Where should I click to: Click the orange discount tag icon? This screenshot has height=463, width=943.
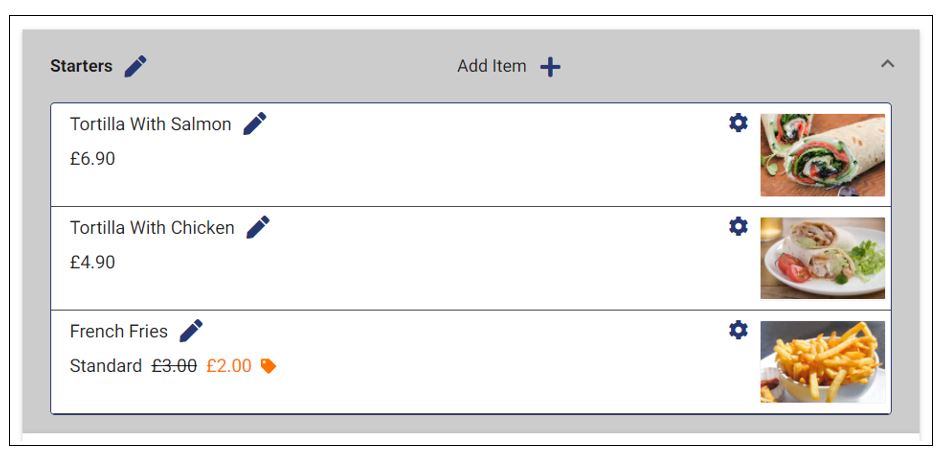pos(268,366)
